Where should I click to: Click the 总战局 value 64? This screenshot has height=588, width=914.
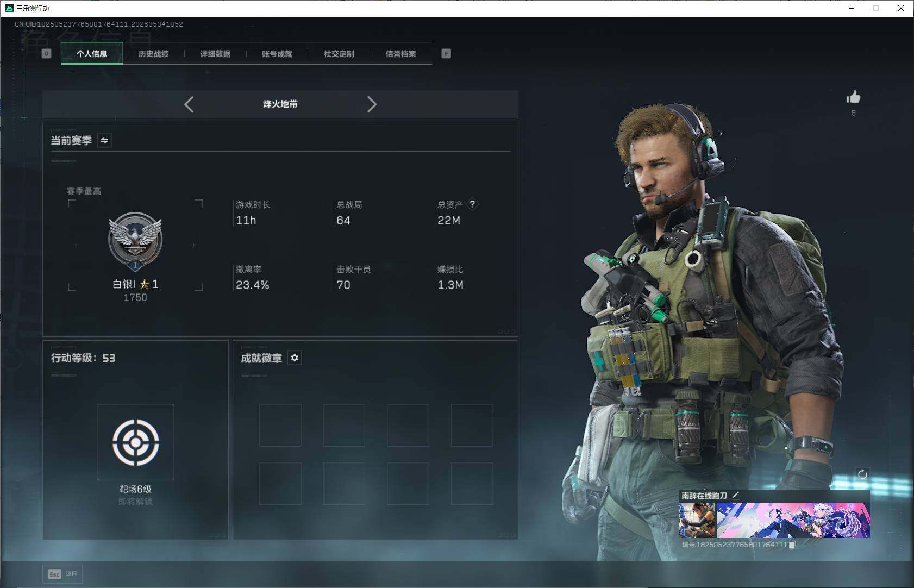click(343, 220)
